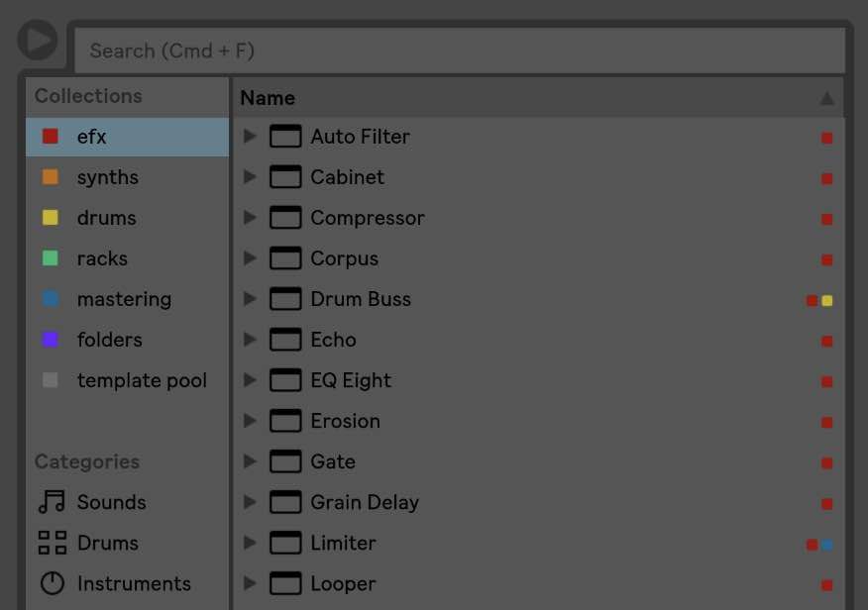Select the Drum Buss name text
The height and width of the screenshot is (610, 868).
[x=361, y=299]
